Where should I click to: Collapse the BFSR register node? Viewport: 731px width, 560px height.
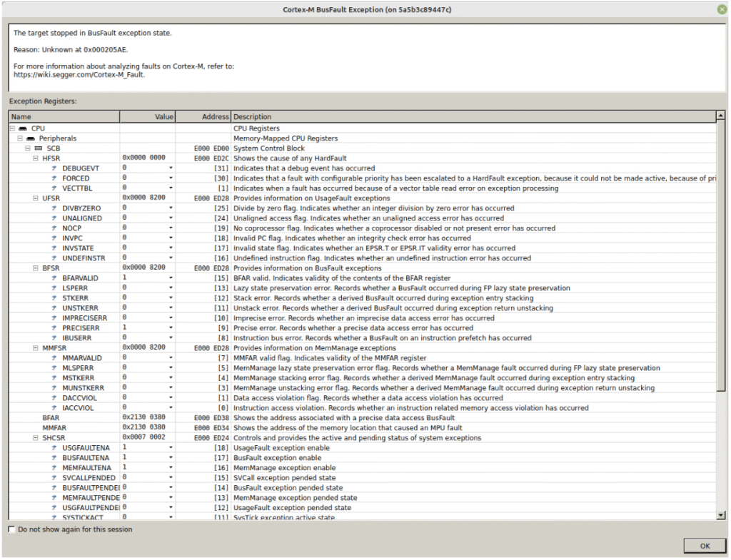[x=36, y=268]
